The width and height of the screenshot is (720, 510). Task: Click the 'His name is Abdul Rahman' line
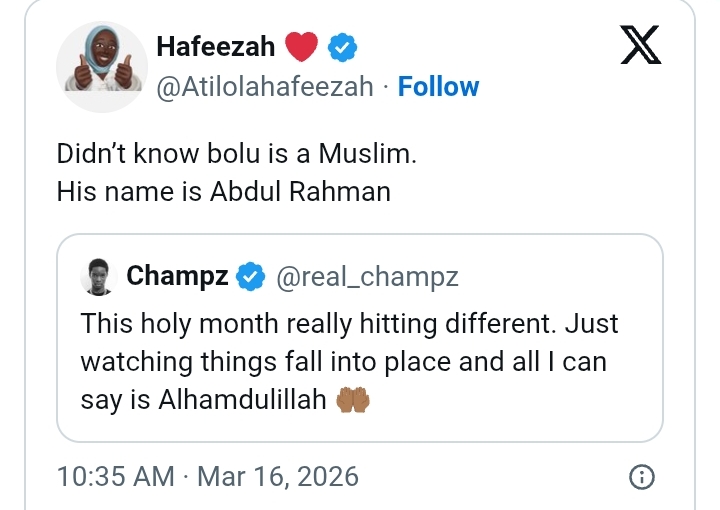[x=223, y=190]
